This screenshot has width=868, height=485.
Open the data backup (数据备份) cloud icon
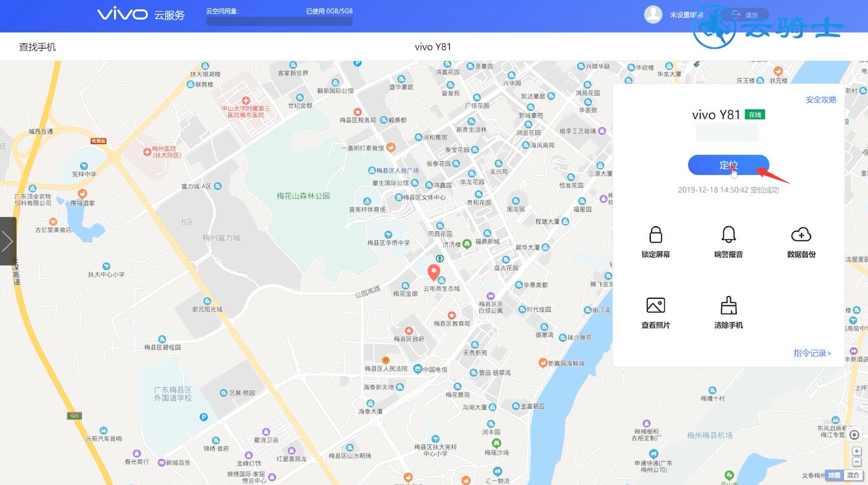coord(801,234)
